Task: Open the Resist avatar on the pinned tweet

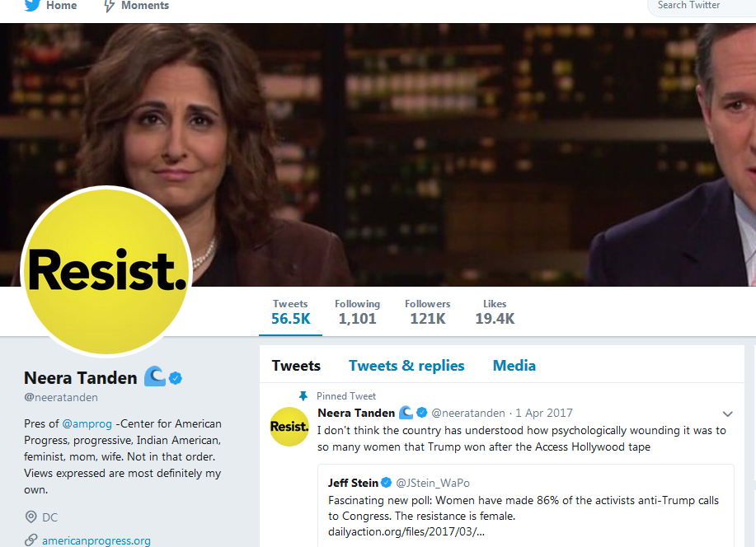Action: click(289, 427)
